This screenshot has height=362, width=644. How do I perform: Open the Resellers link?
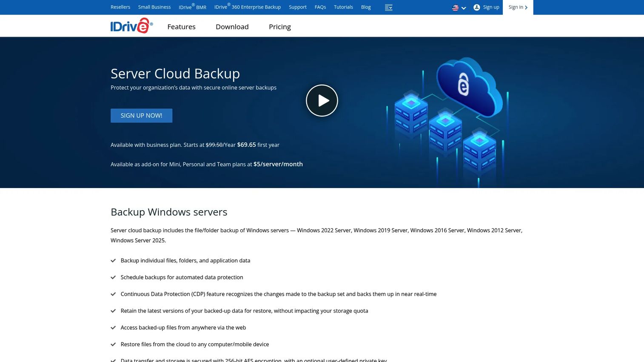(x=120, y=7)
